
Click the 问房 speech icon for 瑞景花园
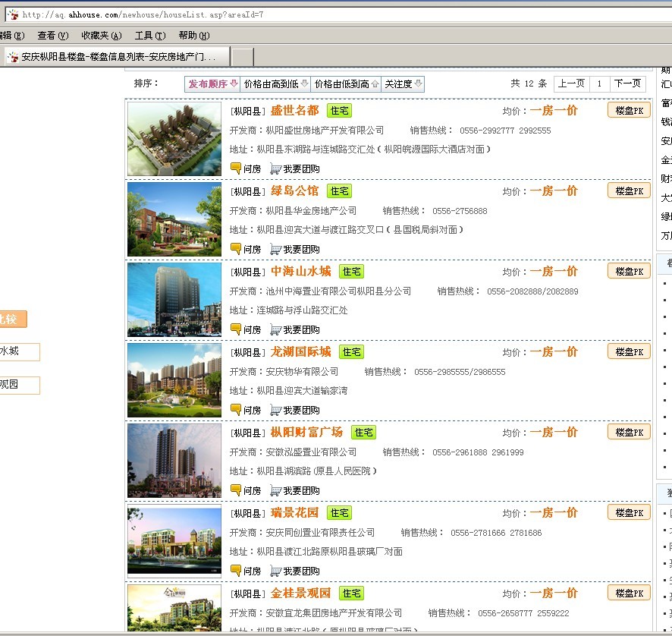236,571
